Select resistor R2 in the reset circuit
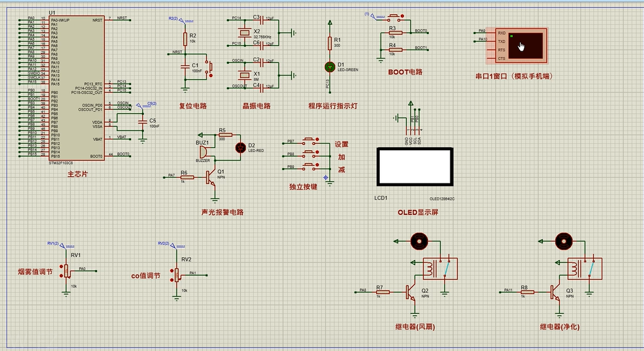The image size is (644, 351). tap(185, 38)
